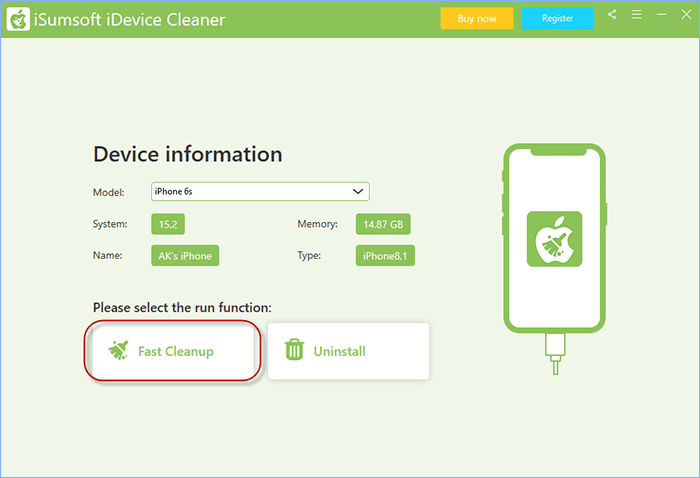Click the Type value iPhone8,1
Screen dimensions: 700x478
[x=385, y=256]
